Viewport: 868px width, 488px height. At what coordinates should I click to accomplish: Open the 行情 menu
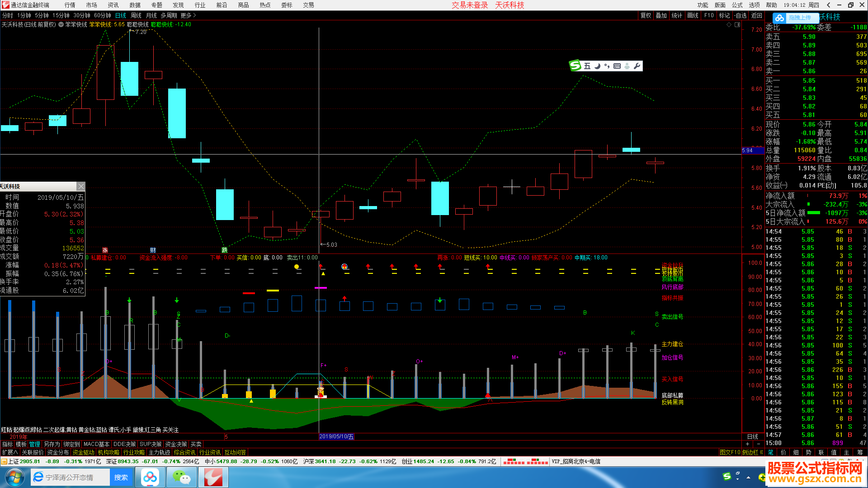point(70,5)
